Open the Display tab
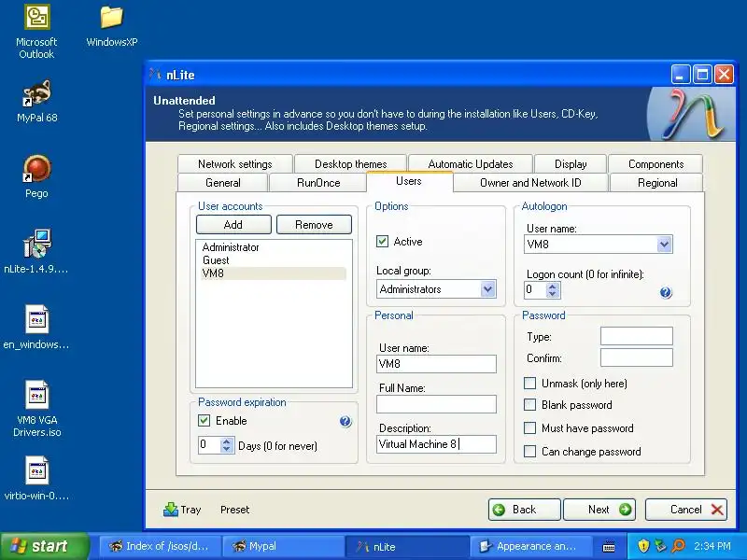Screen dimensions: 747x560 point(571,164)
